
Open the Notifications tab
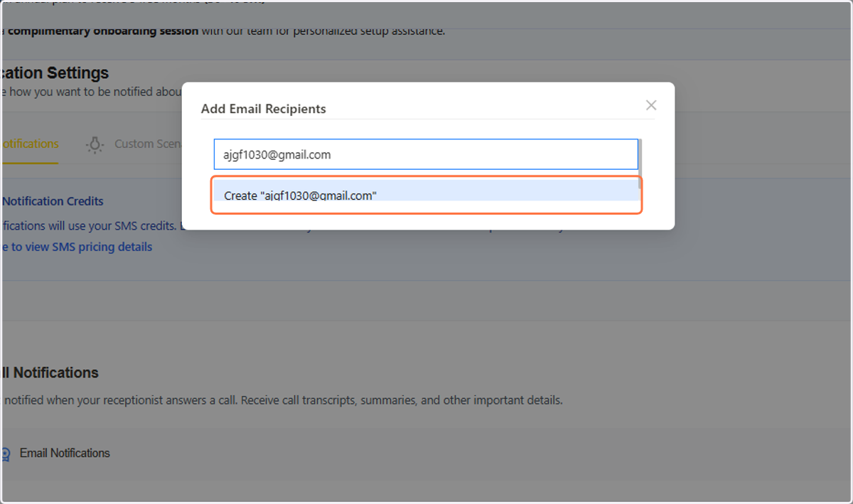[x=29, y=144]
